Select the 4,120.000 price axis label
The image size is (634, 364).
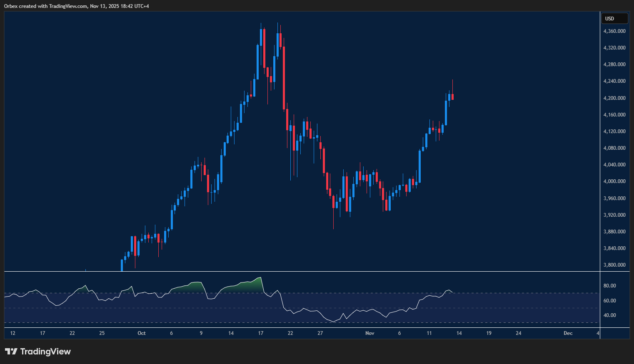614,131
